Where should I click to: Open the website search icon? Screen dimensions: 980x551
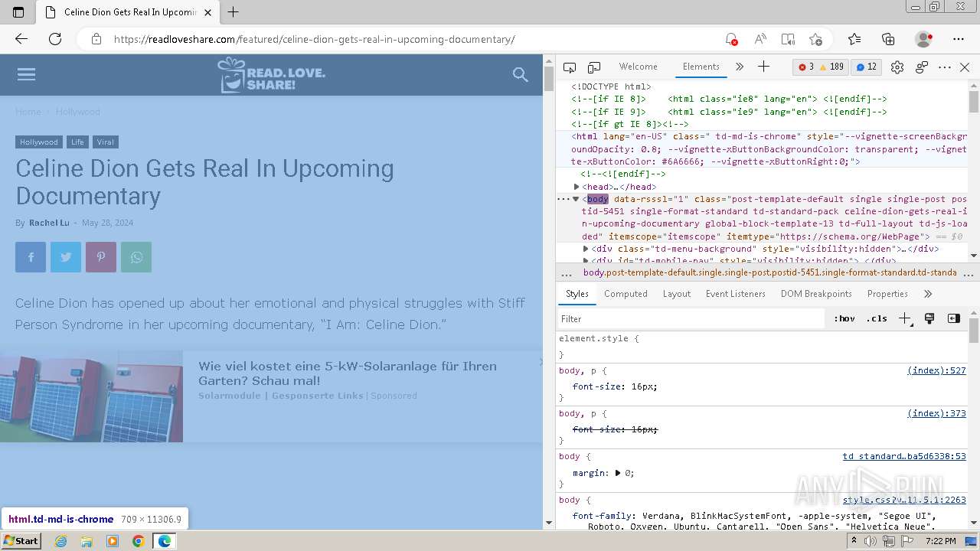pos(521,74)
